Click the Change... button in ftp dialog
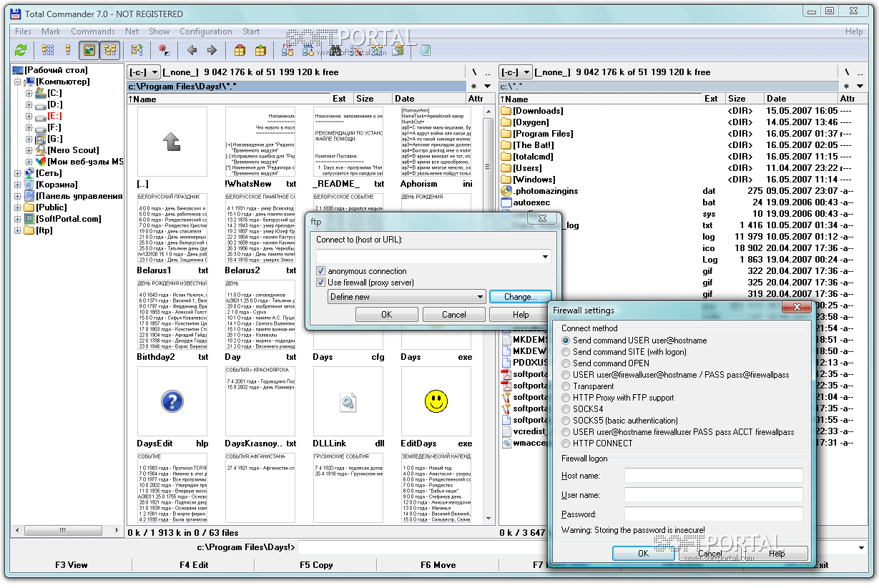The width and height of the screenshot is (879, 588). tap(520, 297)
